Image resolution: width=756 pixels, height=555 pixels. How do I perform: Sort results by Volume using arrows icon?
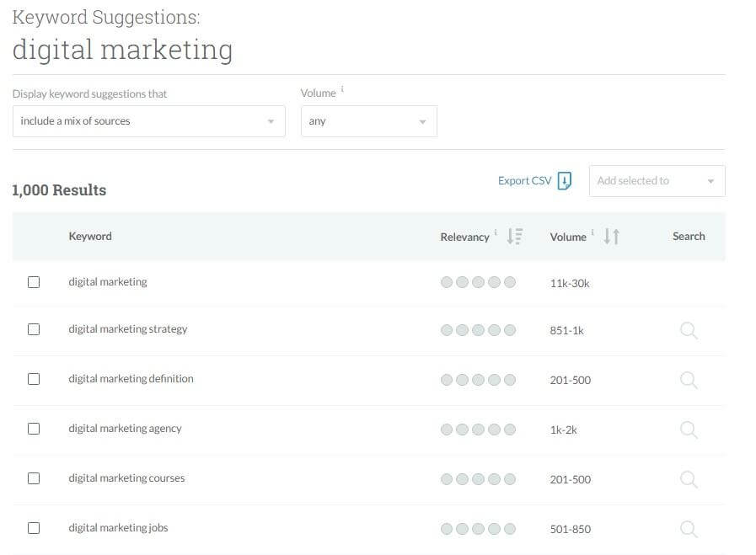pos(611,236)
